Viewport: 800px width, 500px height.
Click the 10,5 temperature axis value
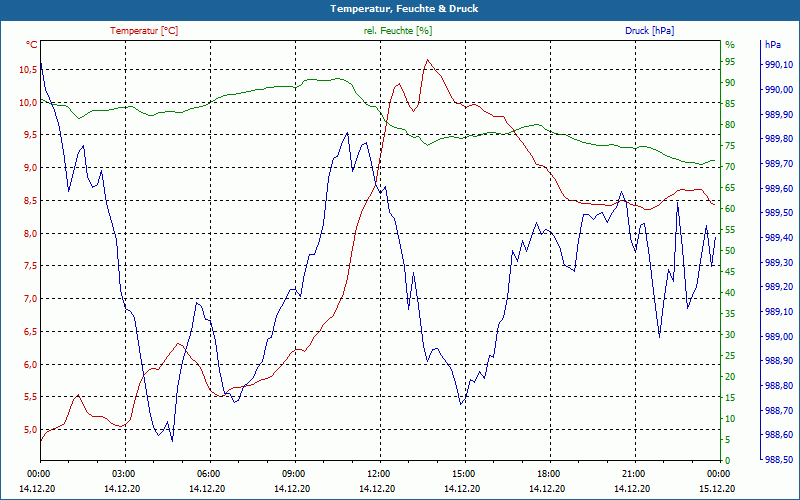[28, 69]
